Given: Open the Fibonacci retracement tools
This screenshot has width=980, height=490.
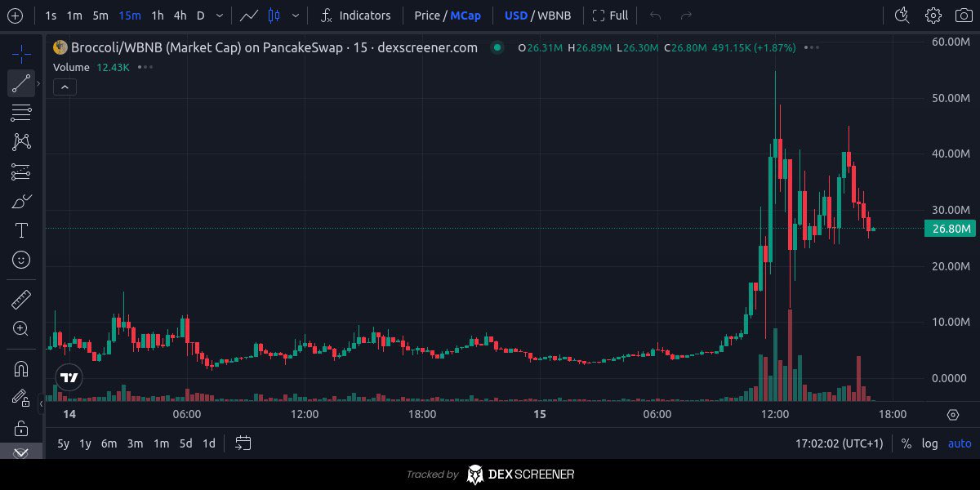Looking at the screenshot, I should tap(21, 112).
